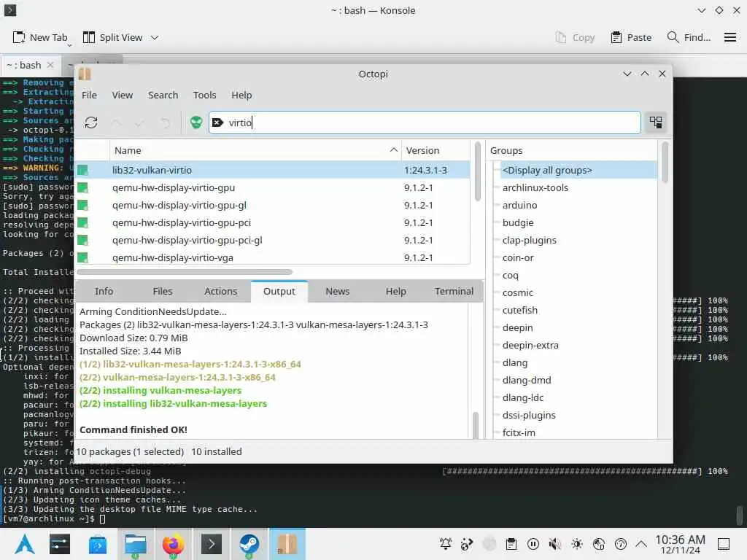The image size is (747, 560).
Task: Switch to Terminal tab
Action: coord(454,291)
